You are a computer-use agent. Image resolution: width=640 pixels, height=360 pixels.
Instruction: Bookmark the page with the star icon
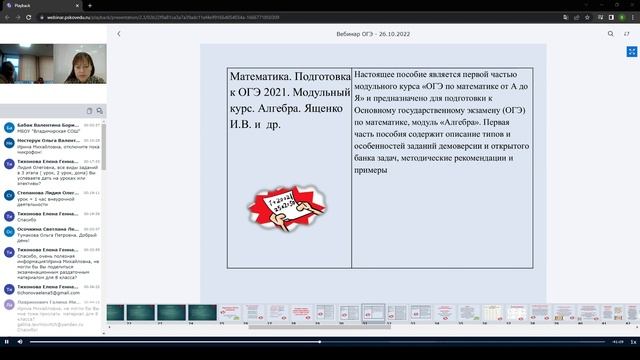coord(587,18)
